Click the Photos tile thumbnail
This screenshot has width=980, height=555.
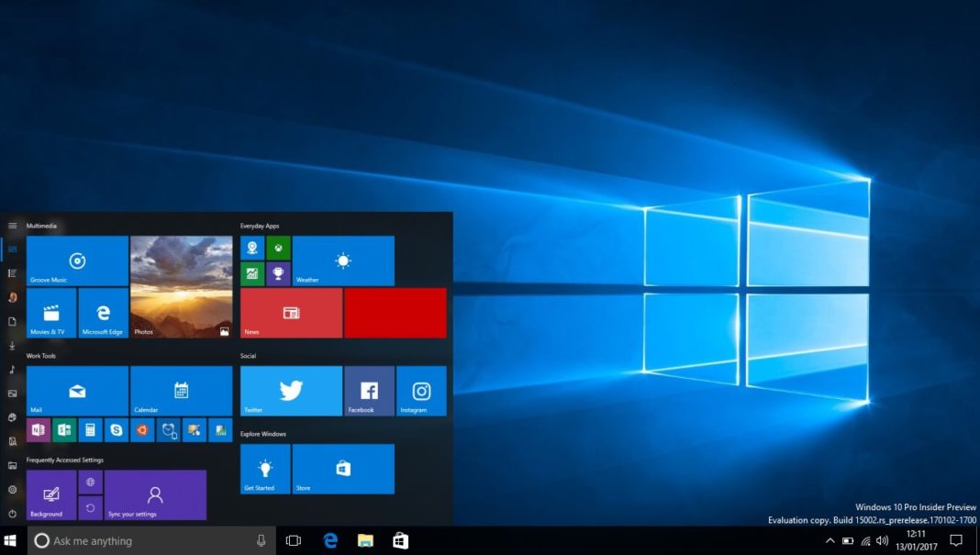pos(181,284)
